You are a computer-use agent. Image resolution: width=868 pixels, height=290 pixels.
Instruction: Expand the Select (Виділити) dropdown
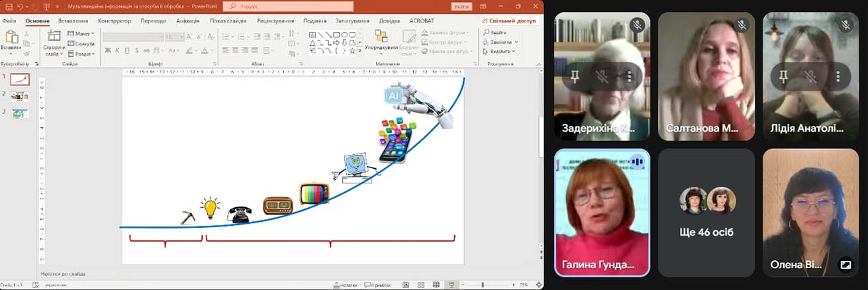pos(500,51)
